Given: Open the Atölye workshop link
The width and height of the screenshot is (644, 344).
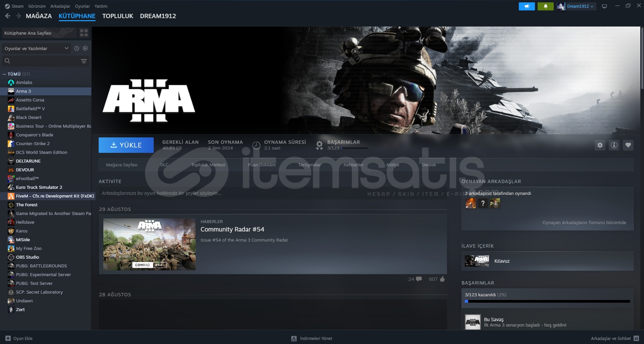Looking at the screenshot, I should coord(393,165).
